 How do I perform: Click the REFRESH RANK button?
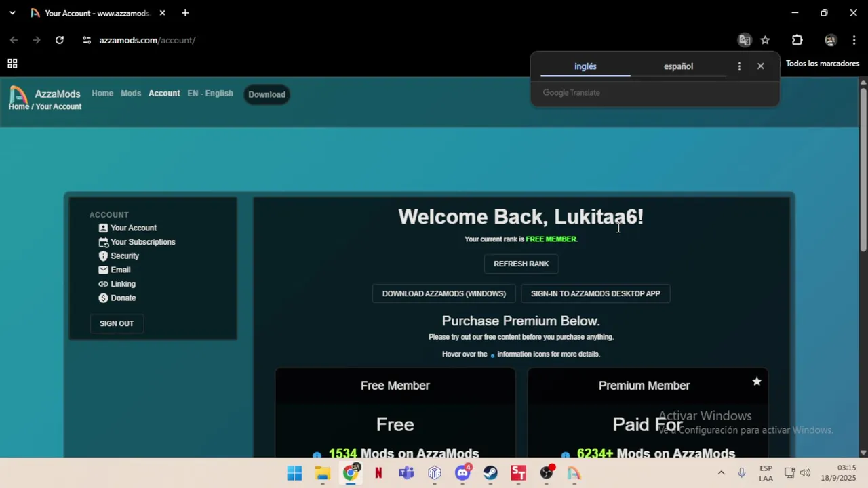pyautogui.click(x=521, y=264)
